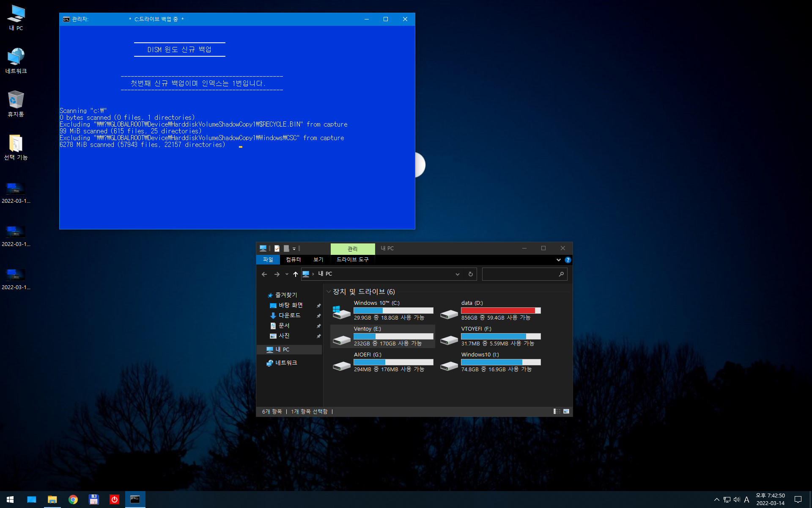Click the search magnifier icon
Viewport: 812px width, 508px height.
point(561,274)
